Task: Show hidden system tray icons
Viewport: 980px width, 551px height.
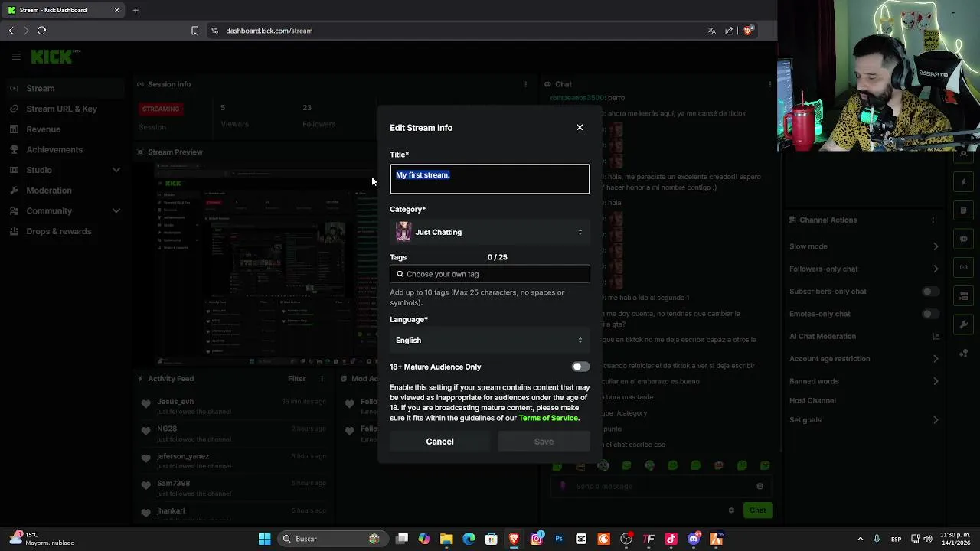Action: click(860, 539)
